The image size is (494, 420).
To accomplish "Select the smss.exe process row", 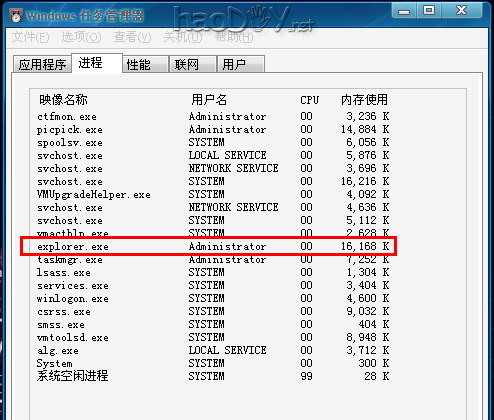I will click(x=213, y=324).
